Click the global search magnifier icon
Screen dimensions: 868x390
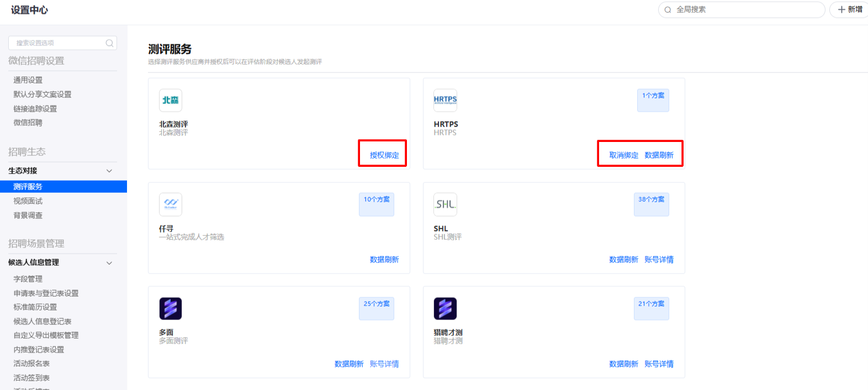(x=668, y=10)
